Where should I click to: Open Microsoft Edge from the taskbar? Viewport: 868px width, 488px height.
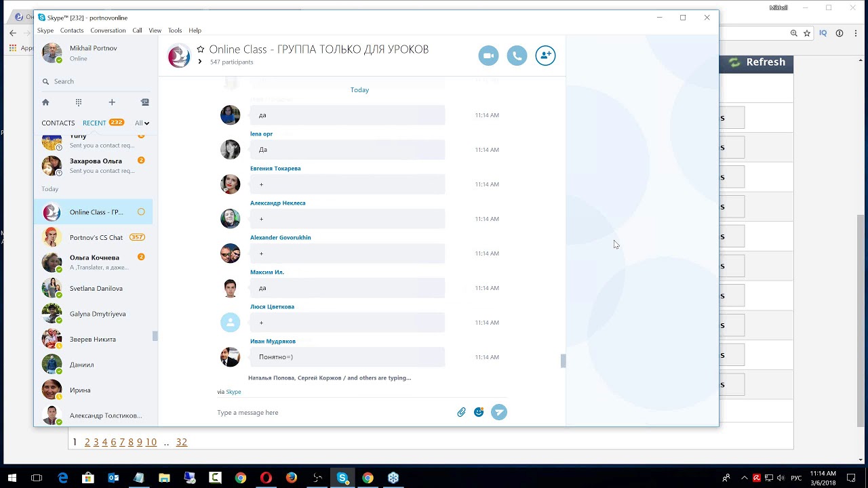pyautogui.click(x=62, y=478)
